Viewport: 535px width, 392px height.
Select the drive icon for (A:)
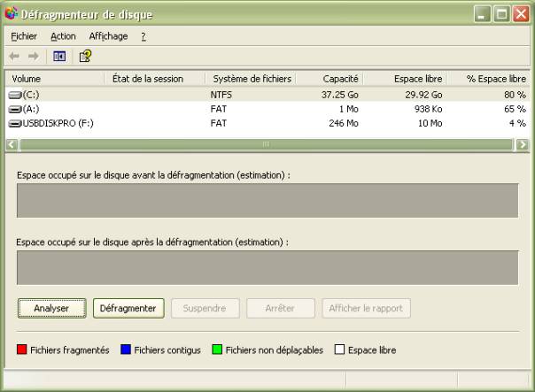(x=15, y=109)
